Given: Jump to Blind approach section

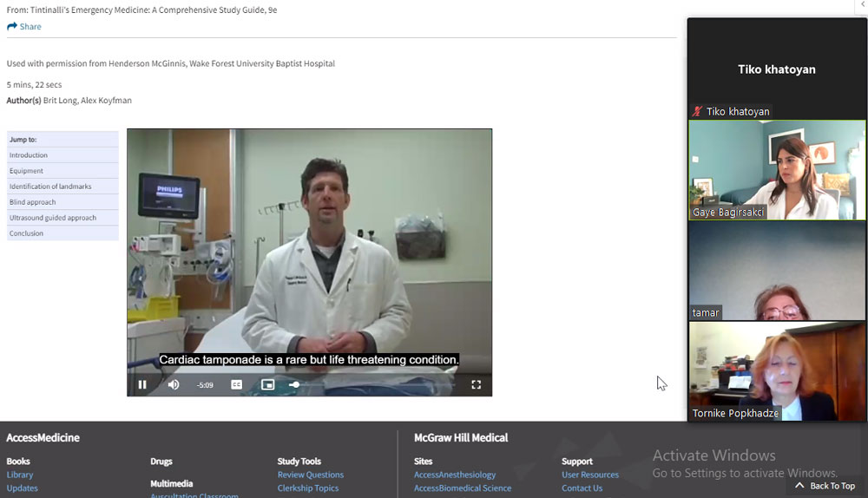Looking at the screenshot, I should click(x=32, y=202).
